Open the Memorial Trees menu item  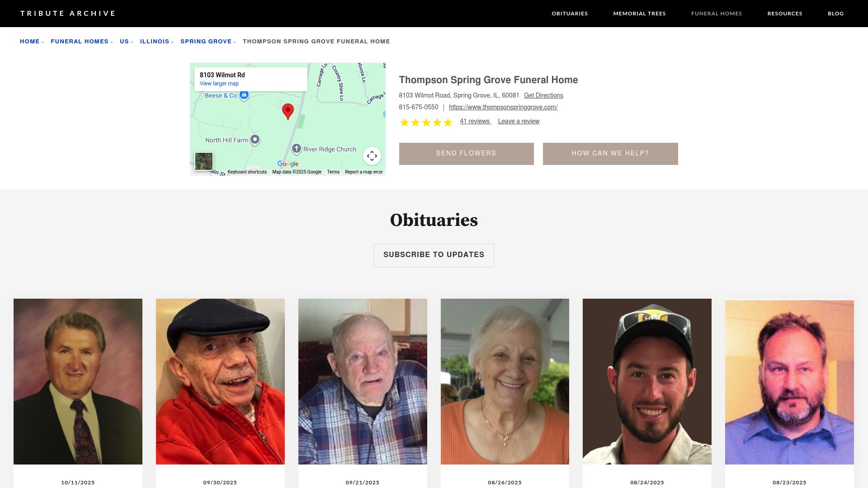639,14
